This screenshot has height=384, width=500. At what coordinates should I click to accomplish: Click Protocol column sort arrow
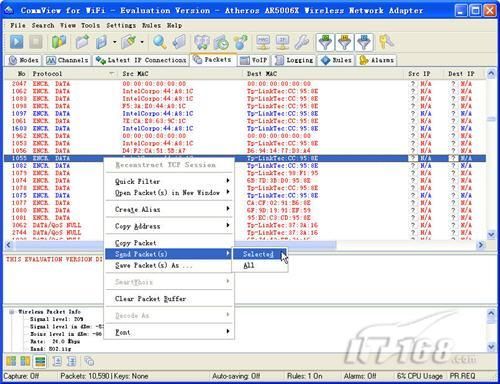coord(112,73)
